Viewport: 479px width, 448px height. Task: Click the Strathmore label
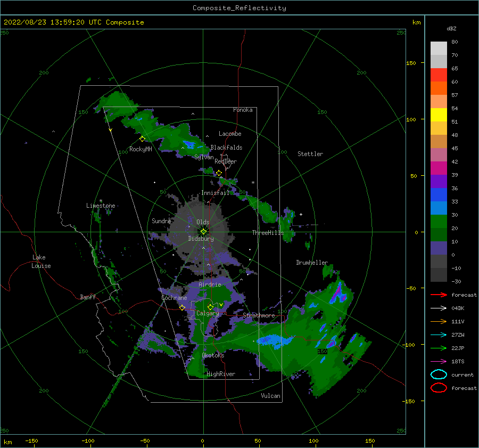[259, 315]
